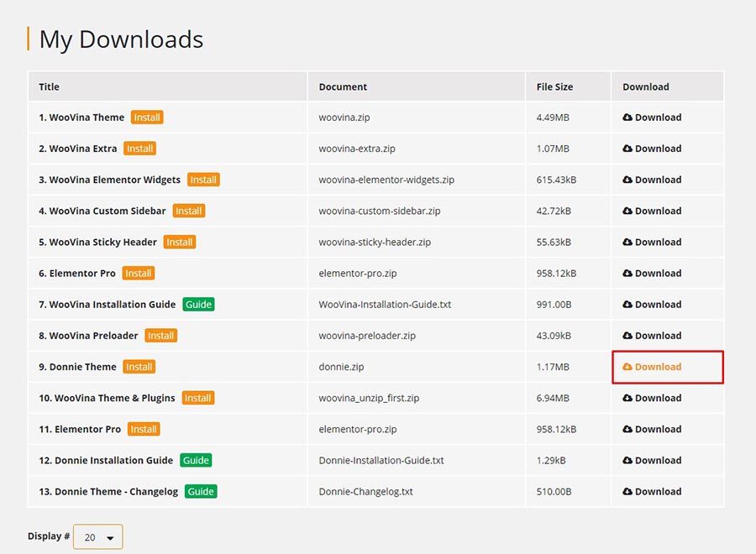Click the cloud download icon for woovina.zip
This screenshot has height=554, width=756.
pyautogui.click(x=627, y=117)
